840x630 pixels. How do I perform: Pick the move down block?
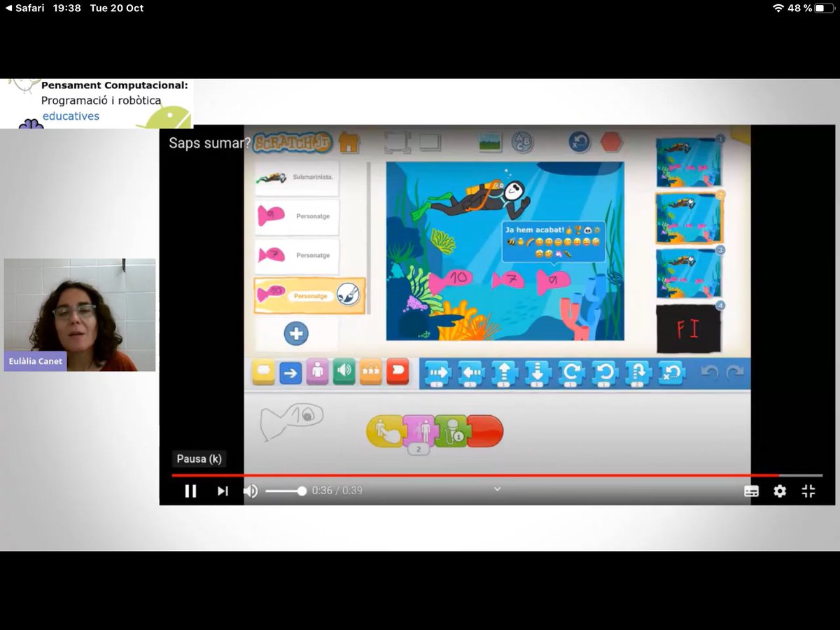(538, 374)
